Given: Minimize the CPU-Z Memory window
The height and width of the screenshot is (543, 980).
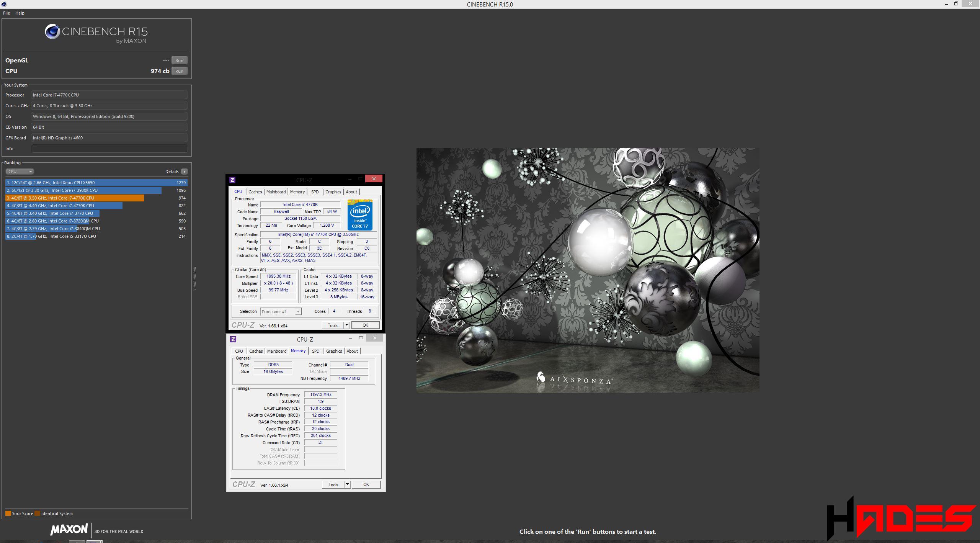Looking at the screenshot, I should point(351,339).
